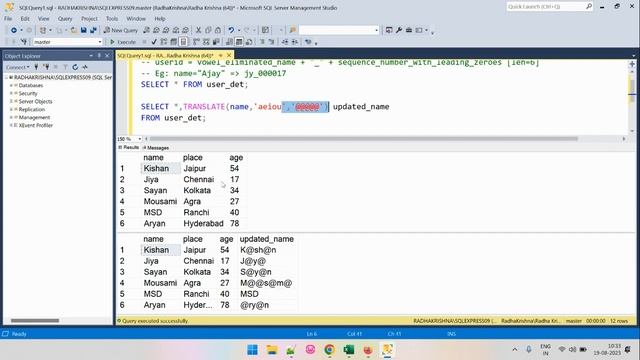Click the Change Connection icon beside master
This screenshot has height=360, width=640.
(x=24, y=42)
